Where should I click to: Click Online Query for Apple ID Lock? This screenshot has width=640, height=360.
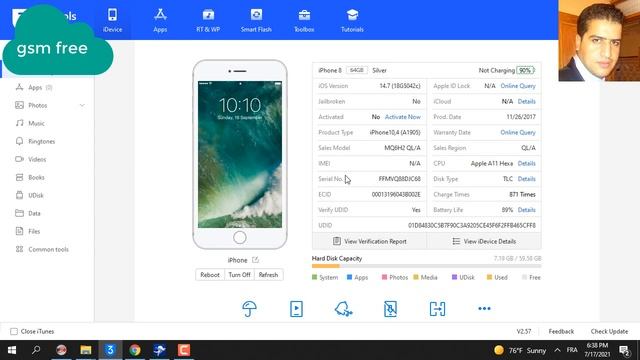[518, 86]
